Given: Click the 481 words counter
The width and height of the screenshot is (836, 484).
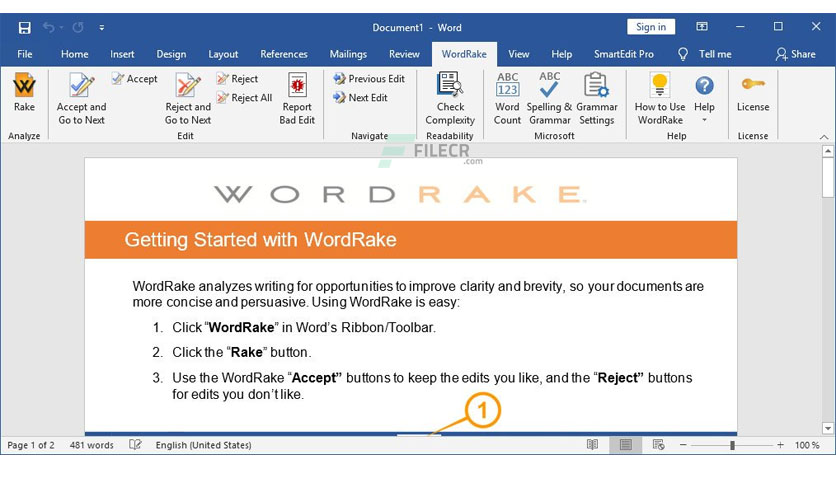Looking at the screenshot, I should tap(91, 445).
